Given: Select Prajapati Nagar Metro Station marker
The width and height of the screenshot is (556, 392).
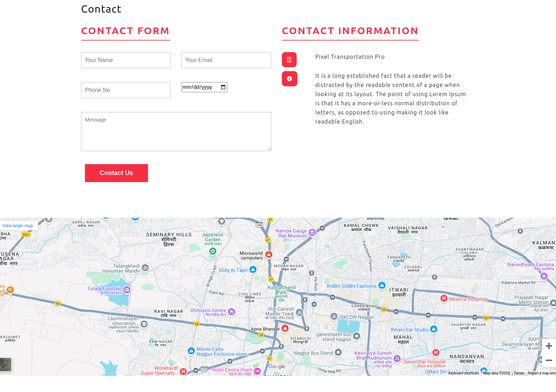Looking at the screenshot, I should coord(553,303).
